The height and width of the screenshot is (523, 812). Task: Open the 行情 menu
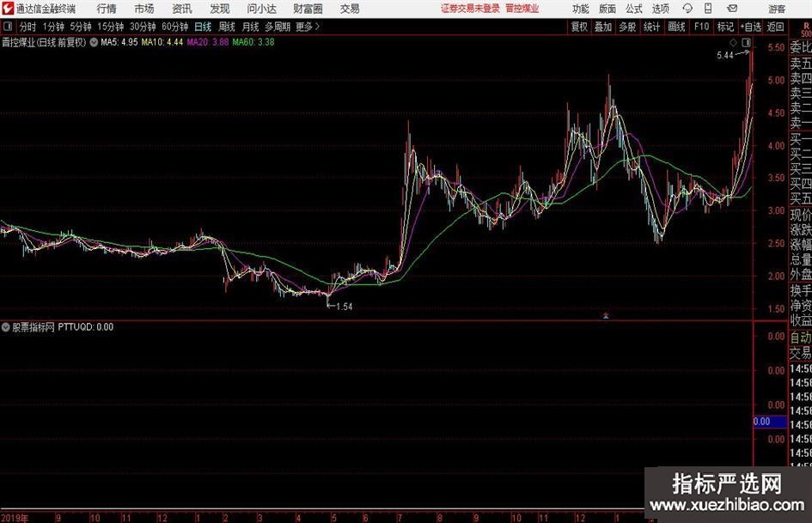[x=107, y=9]
